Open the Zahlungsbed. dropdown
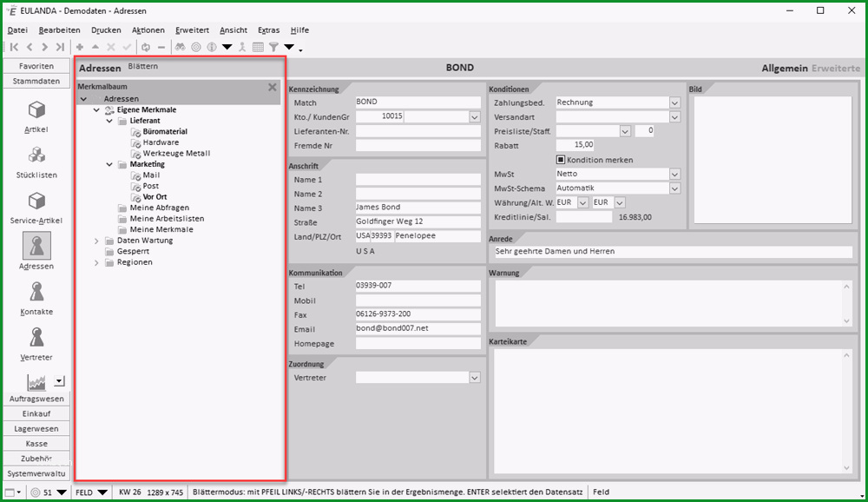This screenshot has width=868, height=502. tap(674, 102)
